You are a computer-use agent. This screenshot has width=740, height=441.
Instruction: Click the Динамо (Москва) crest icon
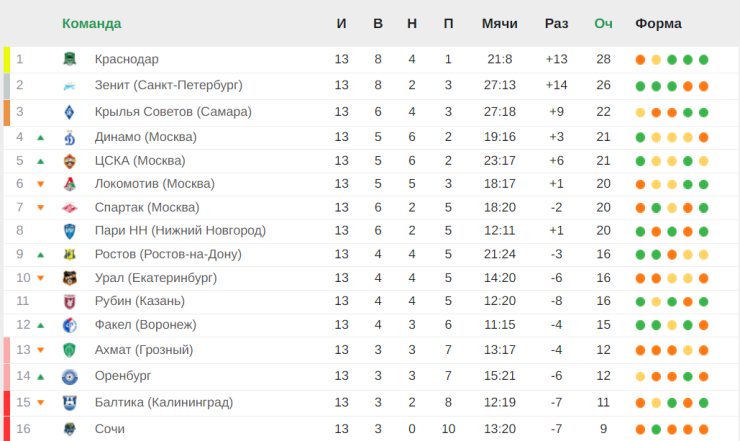click(x=70, y=137)
